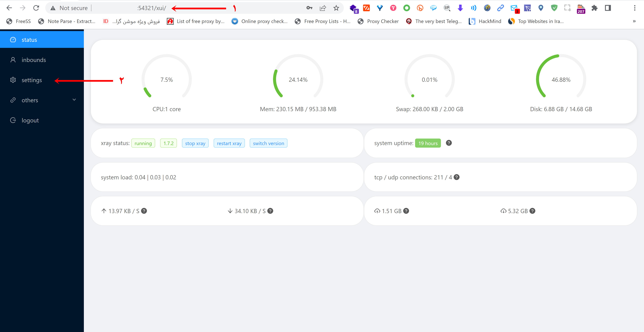Screen dimensions: 644x332
Task: Click the tcp/udp connections help icon
Action: (x=457, y=177)
